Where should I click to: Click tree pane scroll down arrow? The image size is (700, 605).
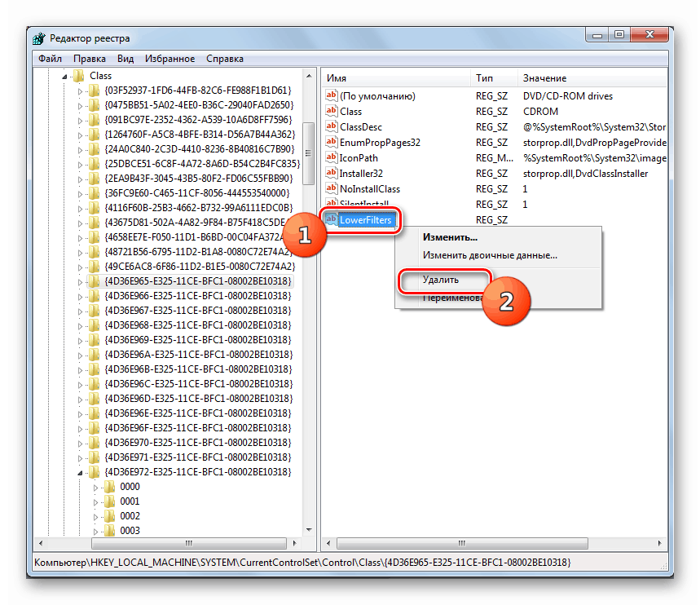(x=309, y=530)
